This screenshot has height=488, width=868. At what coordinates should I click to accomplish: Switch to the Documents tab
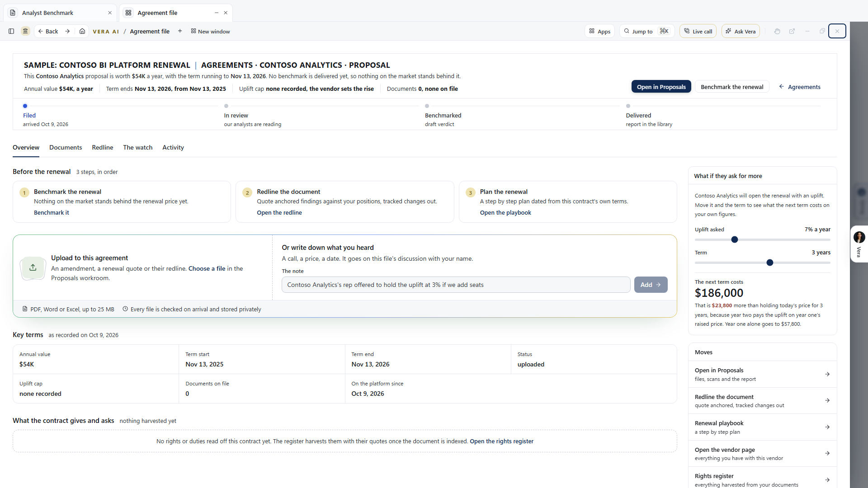click(x=66, y=147)
